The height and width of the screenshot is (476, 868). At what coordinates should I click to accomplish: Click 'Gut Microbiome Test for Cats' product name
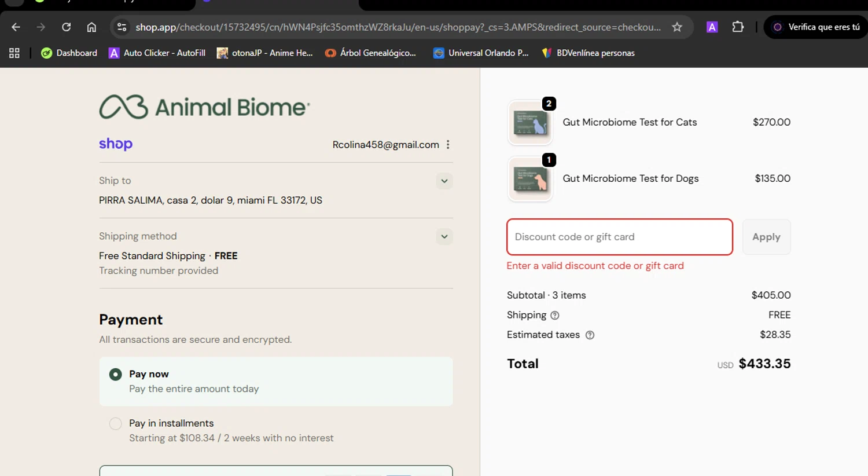[630, 122]
